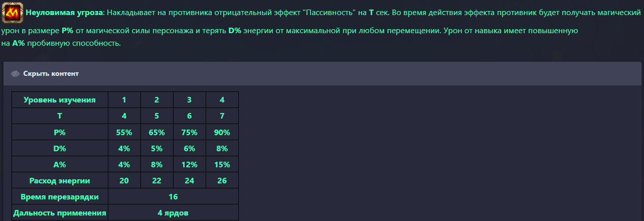644x221 pixels.
Task: Click the Расход энергии row label
Action: pos(60,180)
